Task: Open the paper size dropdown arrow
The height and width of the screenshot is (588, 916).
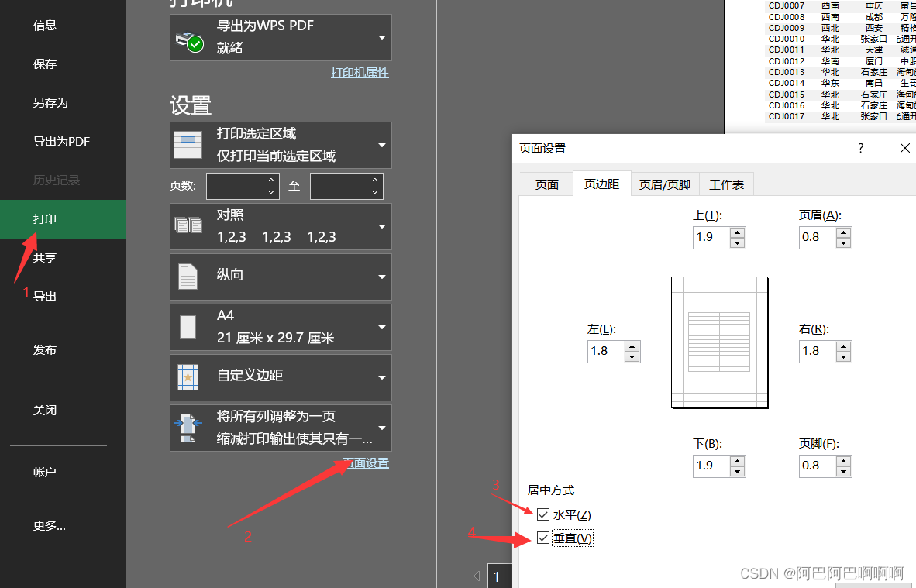Action: (381, 327)
